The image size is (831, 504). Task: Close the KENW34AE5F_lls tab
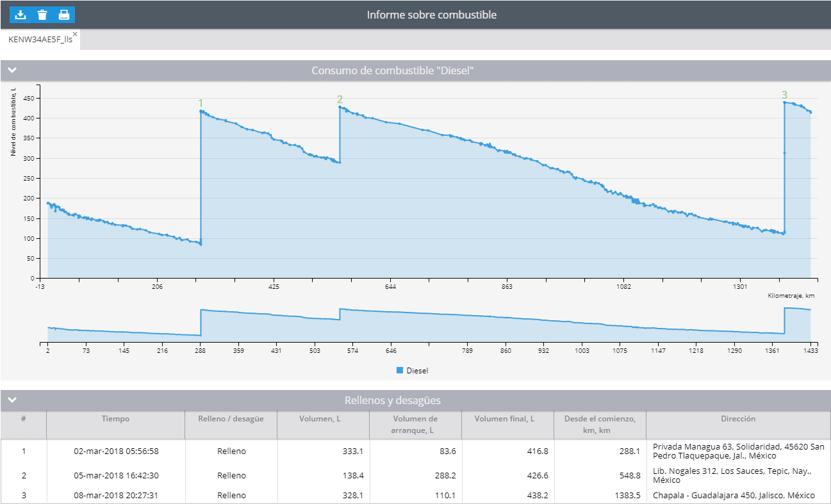pos(75,34)
